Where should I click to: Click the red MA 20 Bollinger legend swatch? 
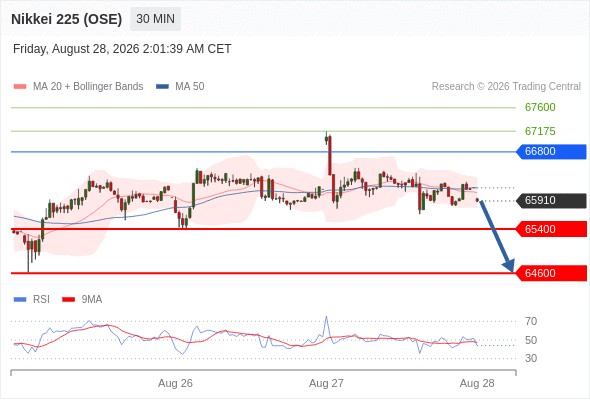coord(20,87)
